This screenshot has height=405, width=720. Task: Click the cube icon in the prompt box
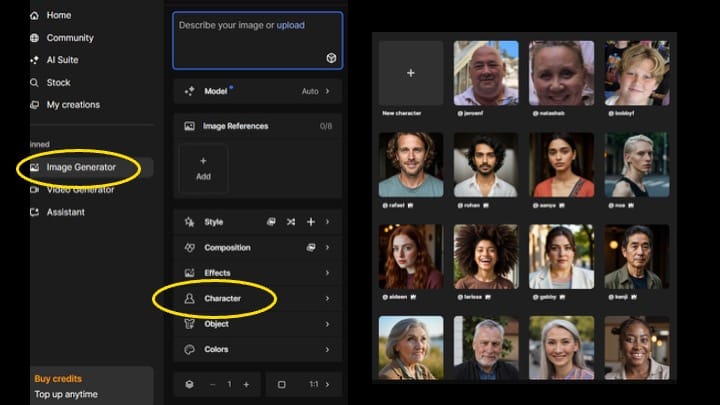pyautogui.click(x=330, y=58)
